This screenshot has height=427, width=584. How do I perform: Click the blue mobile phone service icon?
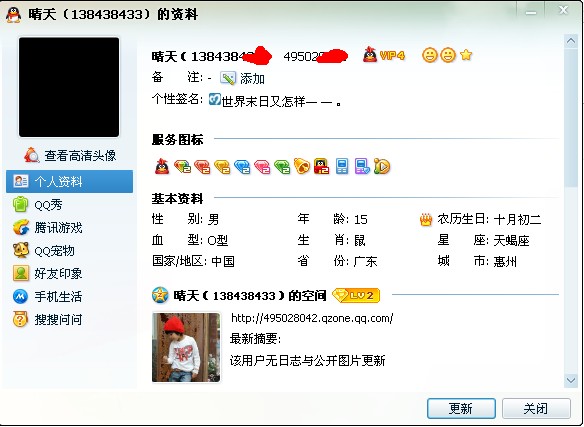(342, 166)
